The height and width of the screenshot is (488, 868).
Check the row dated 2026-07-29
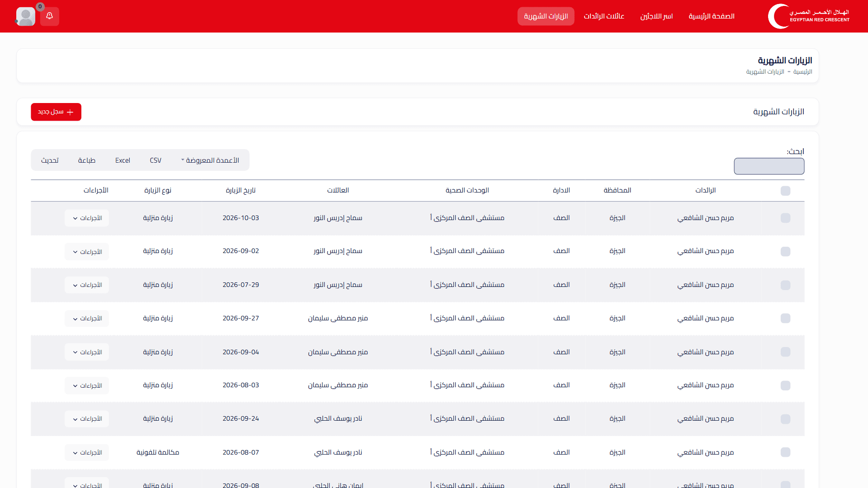pyautogui.click(x=785, y=285)
